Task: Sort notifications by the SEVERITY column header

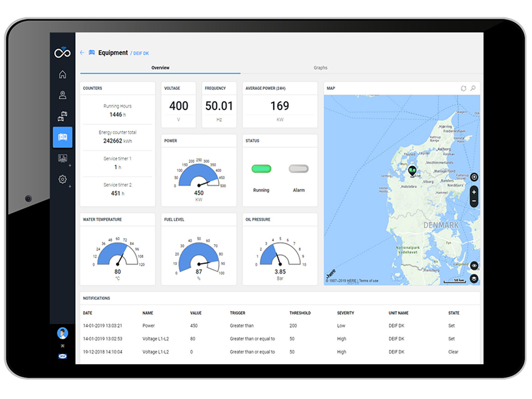Action: [345, 313]
